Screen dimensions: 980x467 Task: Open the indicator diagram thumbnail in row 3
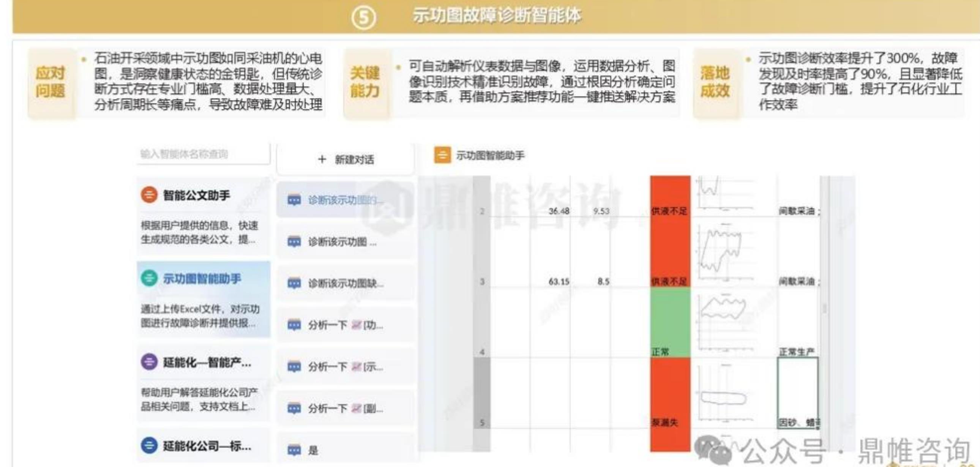[725, 252]
